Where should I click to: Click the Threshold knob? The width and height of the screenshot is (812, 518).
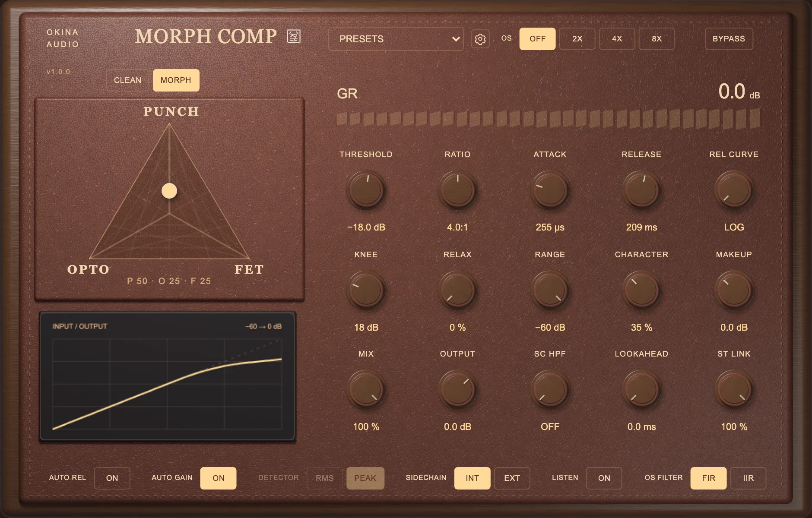(x=366, y=190)
